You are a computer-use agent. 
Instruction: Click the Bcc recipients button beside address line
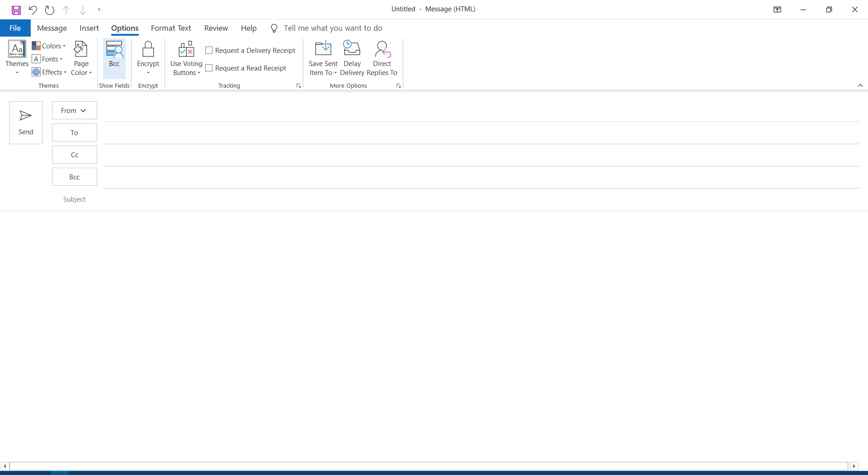[75, 177]
